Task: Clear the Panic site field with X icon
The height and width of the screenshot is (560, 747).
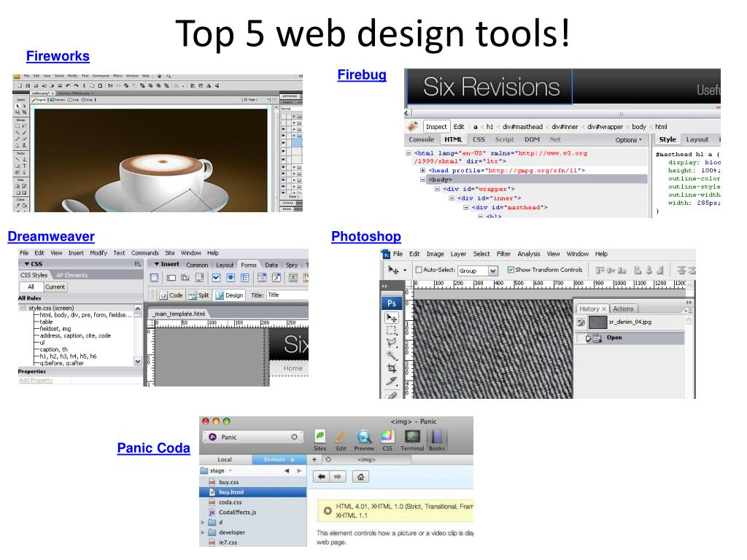Action: pos(295,437)
